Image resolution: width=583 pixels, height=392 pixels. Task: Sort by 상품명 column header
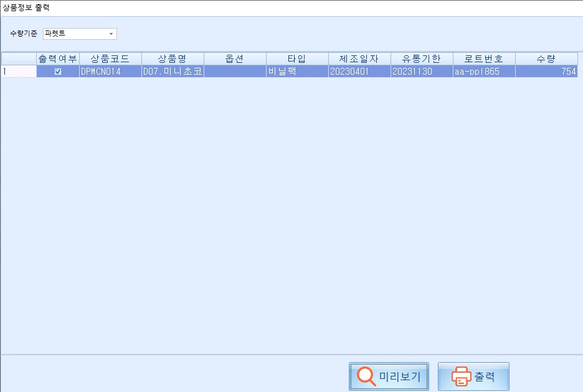pyautogui.click(x=173, y=58)
